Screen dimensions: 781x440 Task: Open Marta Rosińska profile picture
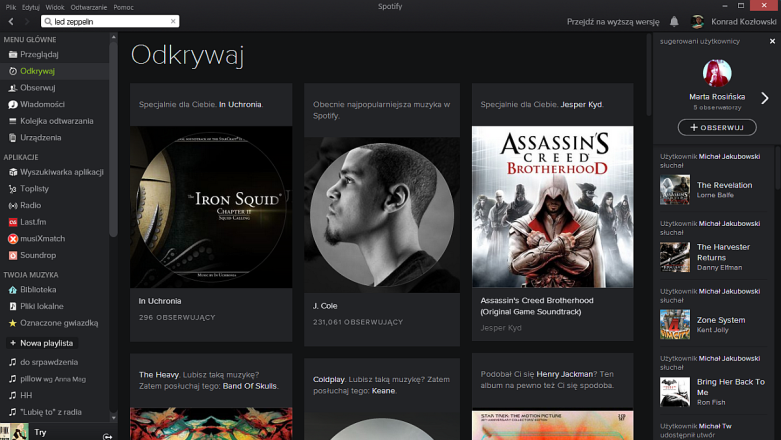click(717, 73)
